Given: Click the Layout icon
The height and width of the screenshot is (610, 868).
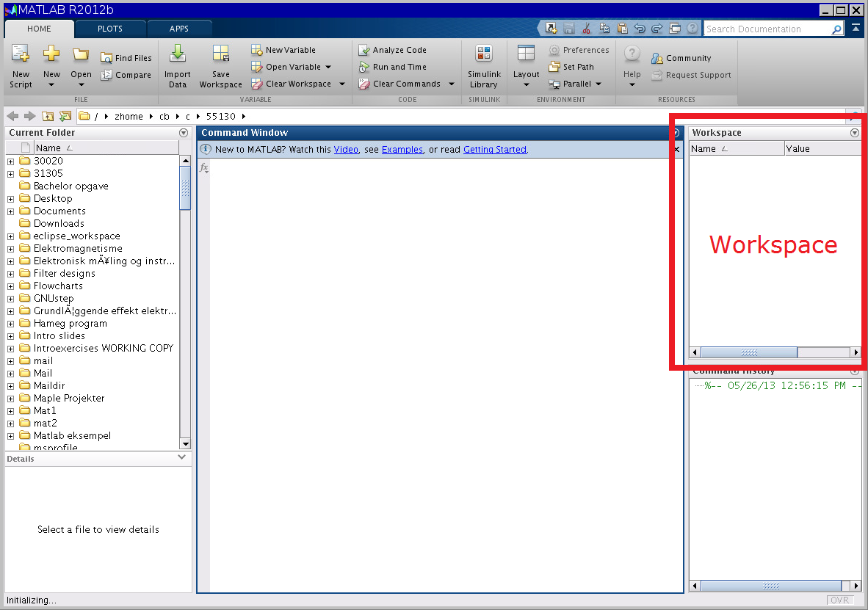Looking at the screenshot, I should tap(526, 53).
